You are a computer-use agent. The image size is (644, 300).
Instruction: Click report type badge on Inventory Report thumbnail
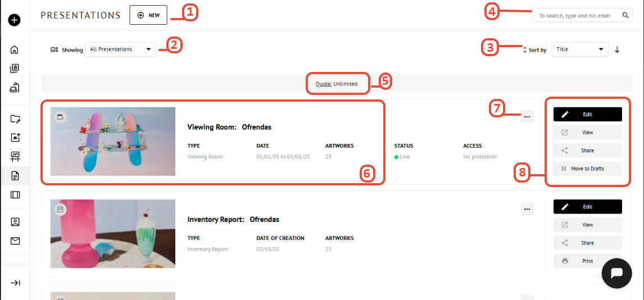click(x=60, y=210)
